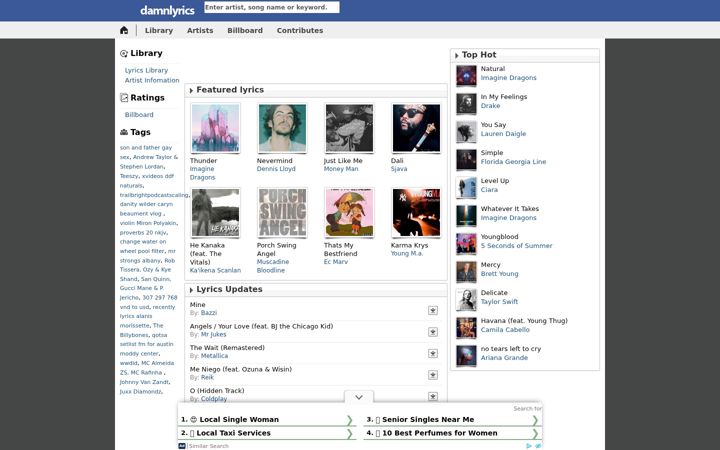Open Camila Cabello artist link
Image resolution: width=720 pixels, height=450 pixels.
click(x=505, y=330)
